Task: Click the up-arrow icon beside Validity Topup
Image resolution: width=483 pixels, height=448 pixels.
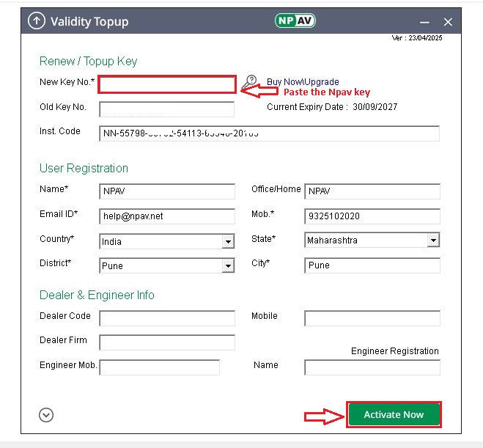Action: [x=36, y=21]
